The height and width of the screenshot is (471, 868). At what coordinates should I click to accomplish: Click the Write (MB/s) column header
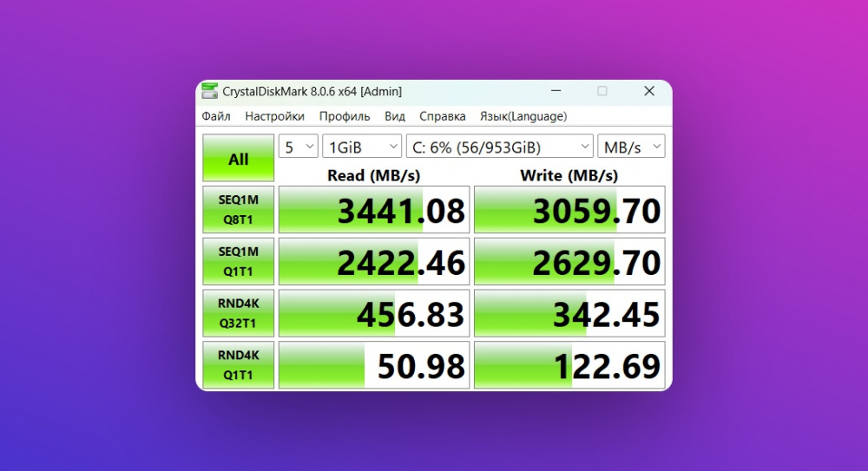pos(569,175)
